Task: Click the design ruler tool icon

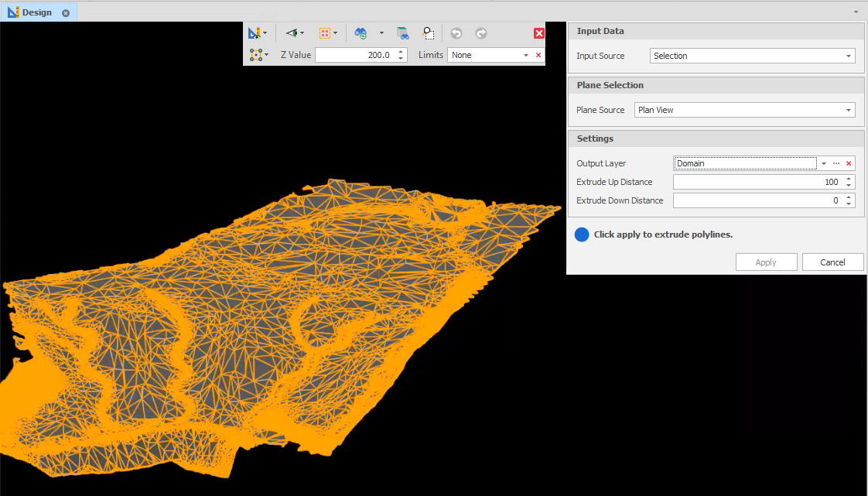Action: point(254,33)
